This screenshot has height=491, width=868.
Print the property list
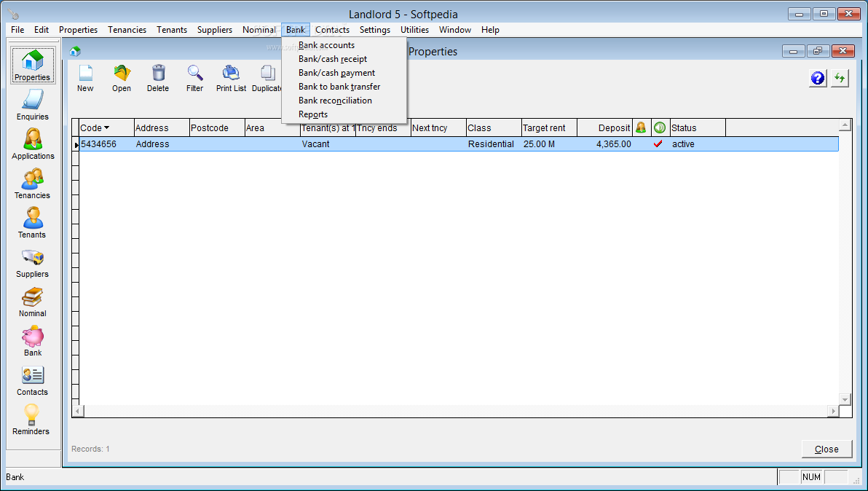coord(232,78)
